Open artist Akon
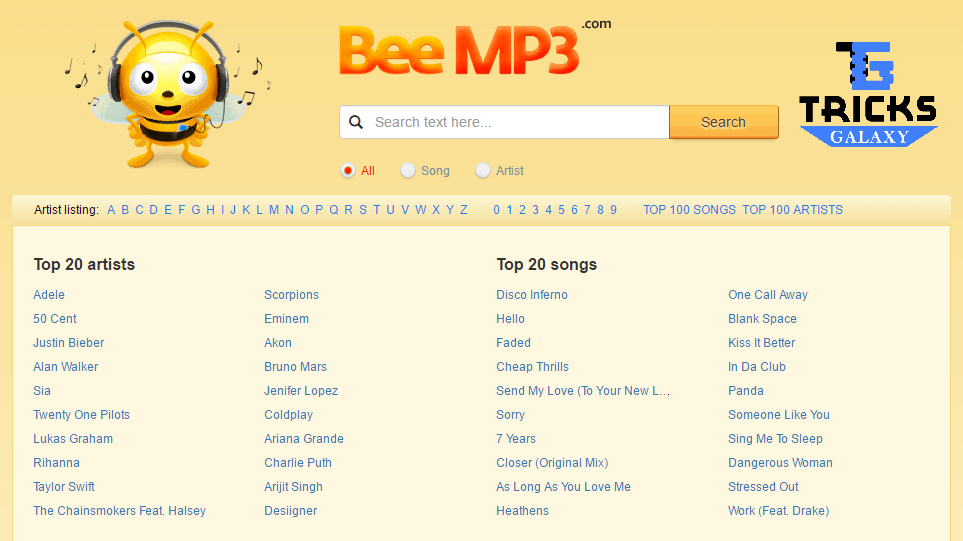The height and width of the screenshot is (541, 963). coord(278,343)
